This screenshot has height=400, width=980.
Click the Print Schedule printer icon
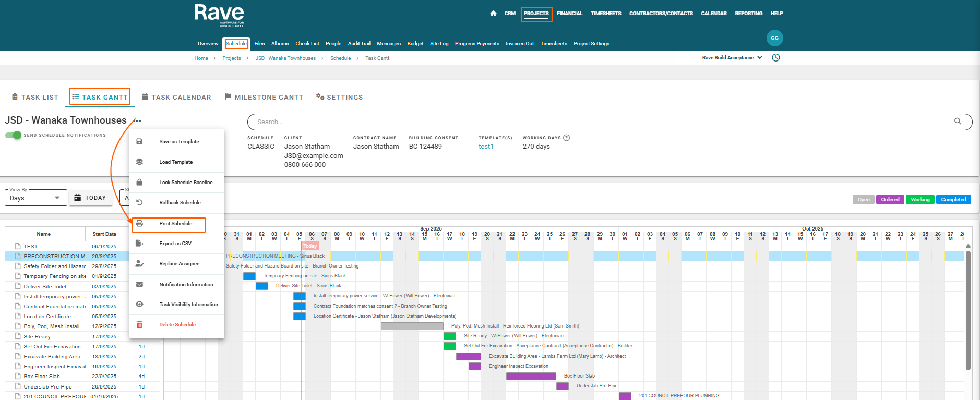click(x=139, y=224)
